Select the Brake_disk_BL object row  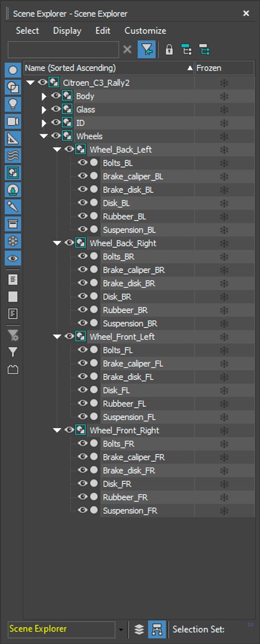pos(128,190)
